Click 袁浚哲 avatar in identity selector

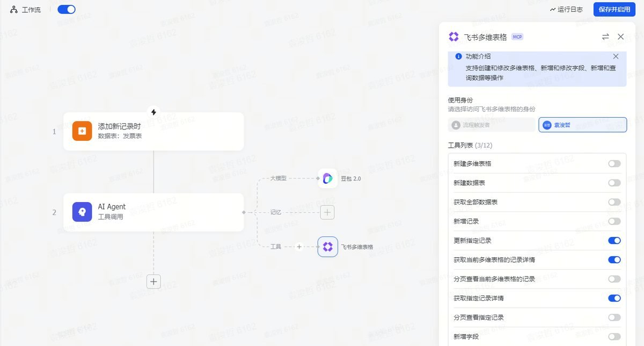[547, 125]
